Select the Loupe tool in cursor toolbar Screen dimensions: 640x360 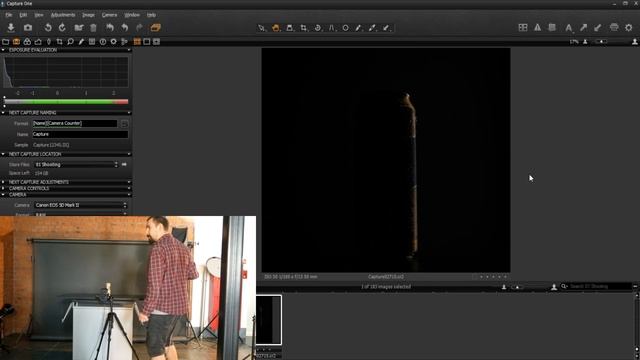(290, 28)
